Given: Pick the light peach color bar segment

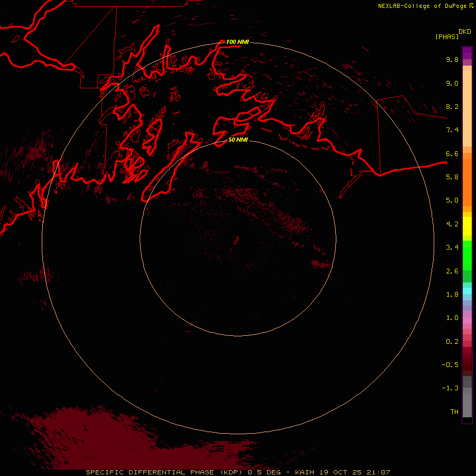Looking at the screenshot, I should [467, 108].
